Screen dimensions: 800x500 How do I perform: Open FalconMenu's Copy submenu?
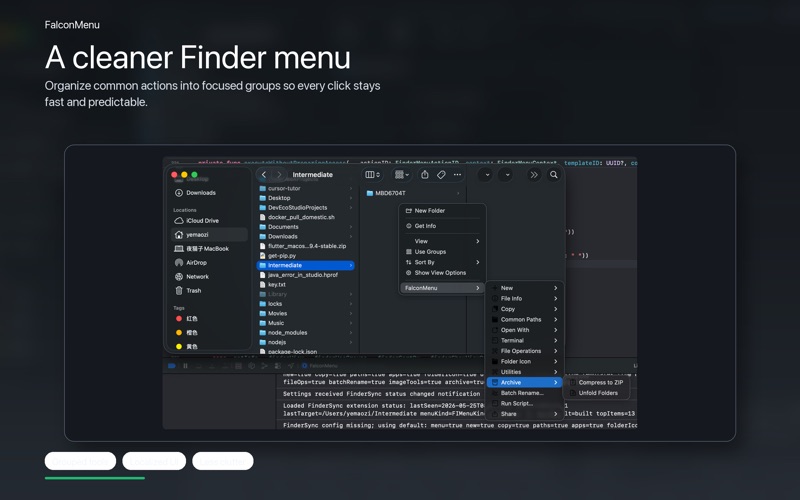click(524, 309)
